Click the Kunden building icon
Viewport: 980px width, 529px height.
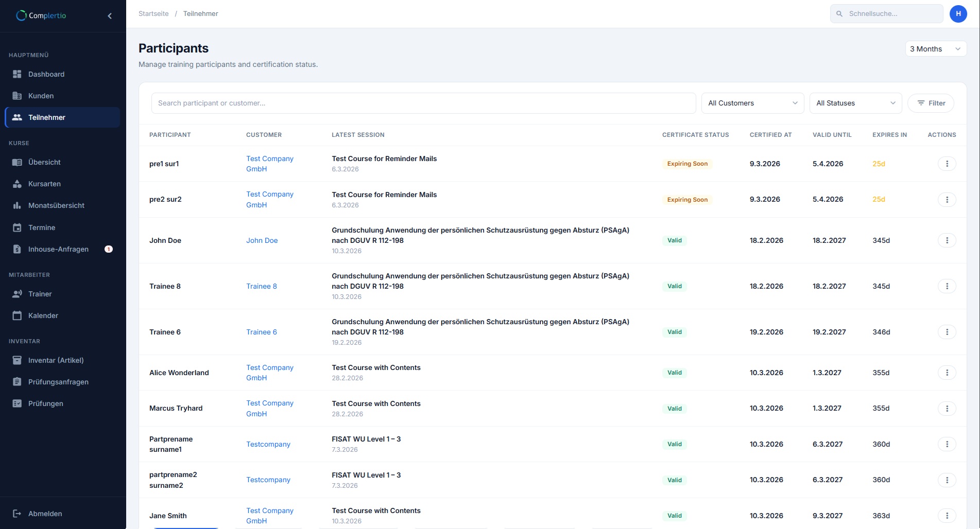pos(17,96)
